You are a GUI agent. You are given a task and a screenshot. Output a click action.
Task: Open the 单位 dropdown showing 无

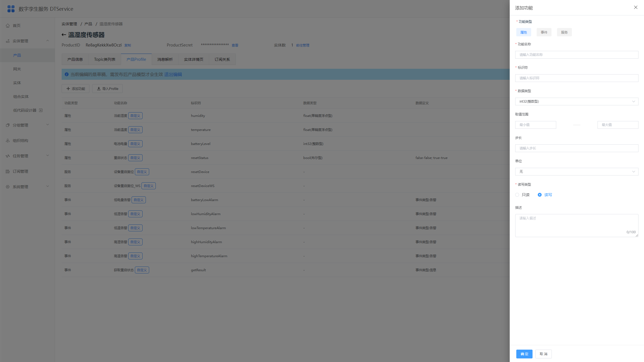click(577, 172)
